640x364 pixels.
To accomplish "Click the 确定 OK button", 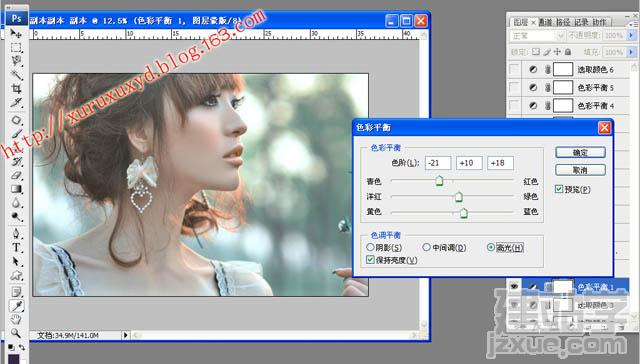I will point(580,152).
